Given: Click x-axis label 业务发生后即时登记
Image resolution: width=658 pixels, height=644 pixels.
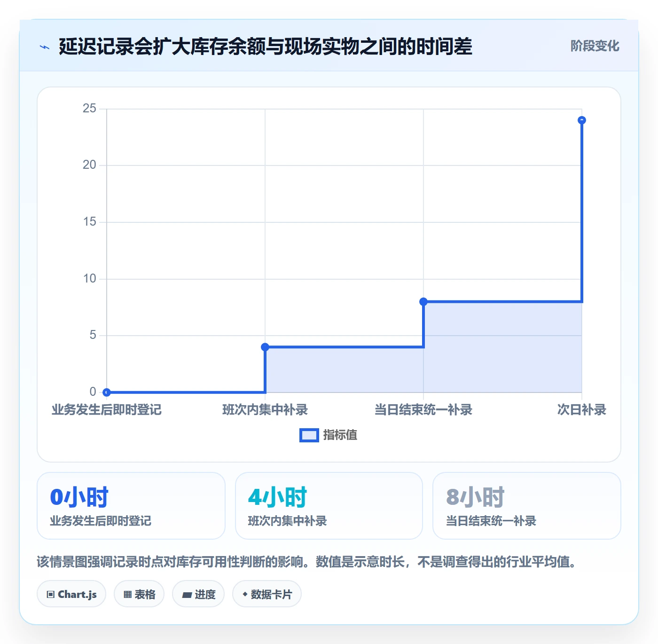Looking at the screenshot, I should (107, 410).
